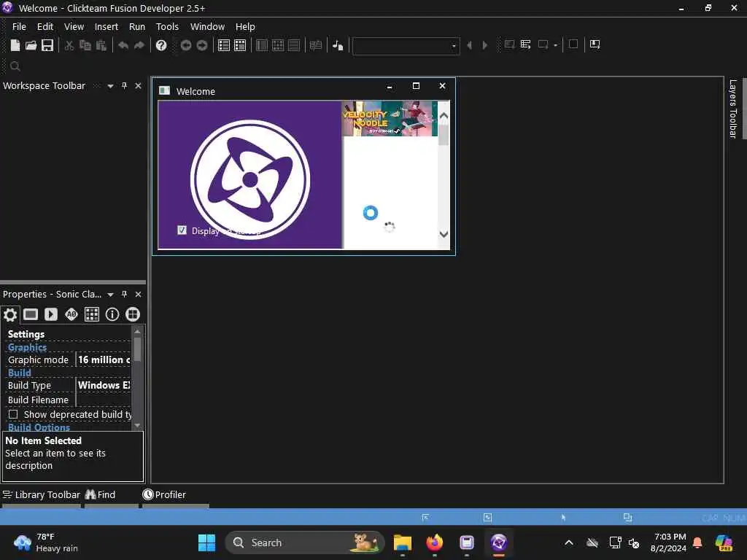Show the Settings tab gear icon in Properties
Viewport: 747px width, 560px height.
[10, 314]
